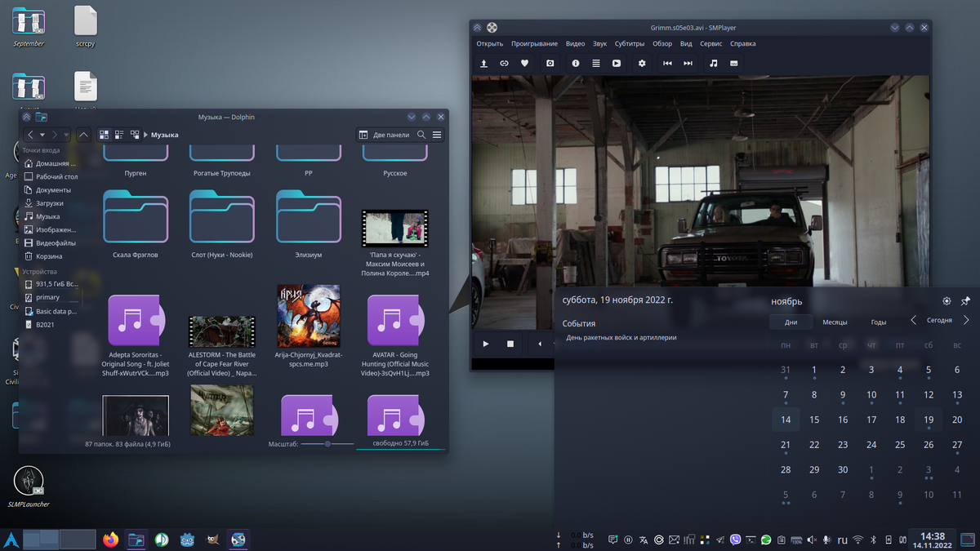
Task: Go up one folder in Dolphin
Action: pos(83,135)
